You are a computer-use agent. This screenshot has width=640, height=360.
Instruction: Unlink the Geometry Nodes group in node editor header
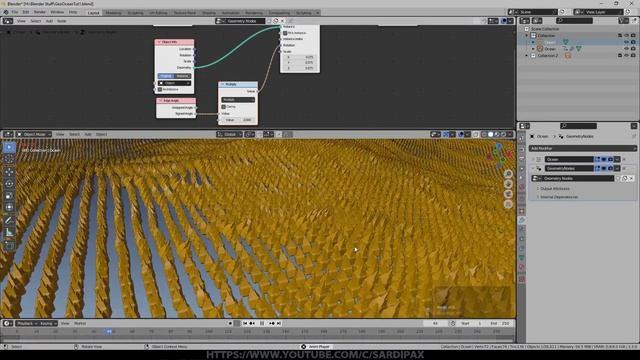(282, 21)
